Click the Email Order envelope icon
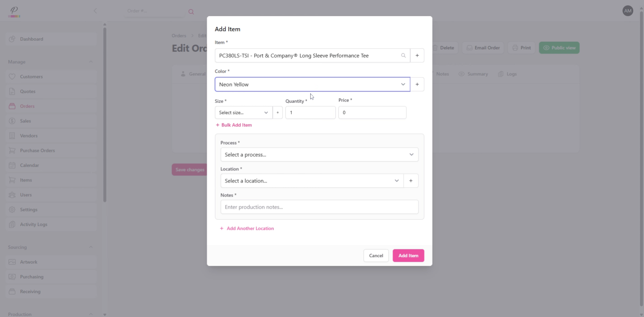Viewport: 644px width, 317px height. click(470, 47)
